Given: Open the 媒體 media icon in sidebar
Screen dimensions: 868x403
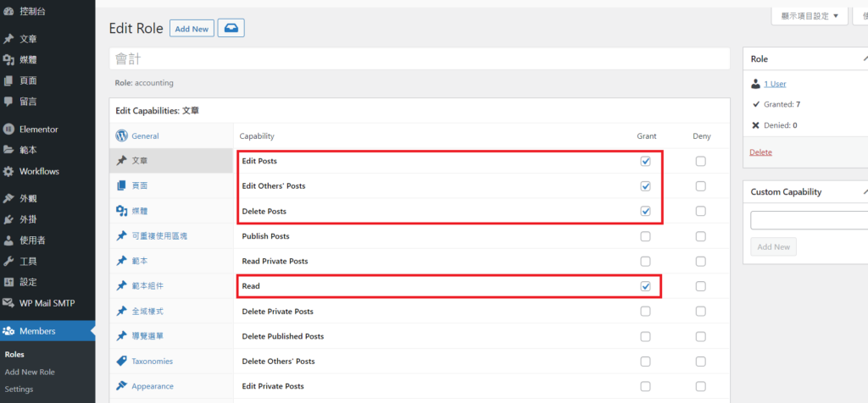Looking at the screenshot, I should click(x=8, y=60).
